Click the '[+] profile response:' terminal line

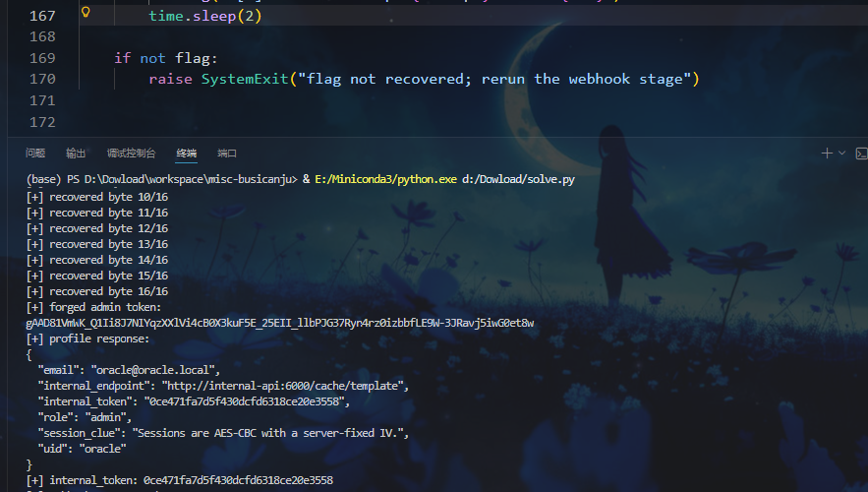(x=88, y=338)
